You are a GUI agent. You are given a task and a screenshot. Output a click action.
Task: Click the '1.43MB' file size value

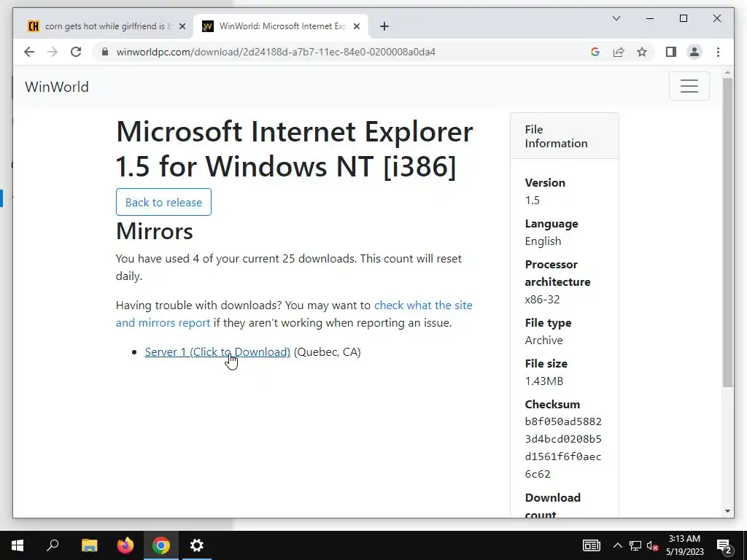(x=544, y=381)
